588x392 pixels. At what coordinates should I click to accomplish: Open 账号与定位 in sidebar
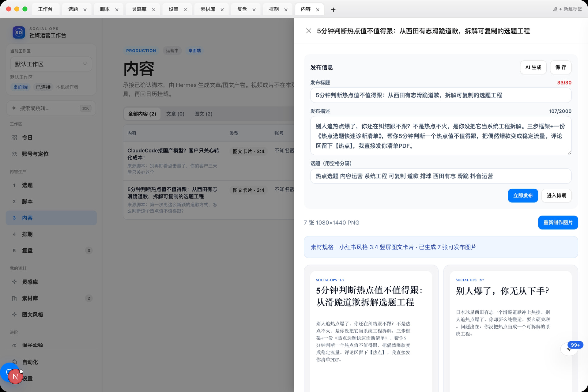51,154
